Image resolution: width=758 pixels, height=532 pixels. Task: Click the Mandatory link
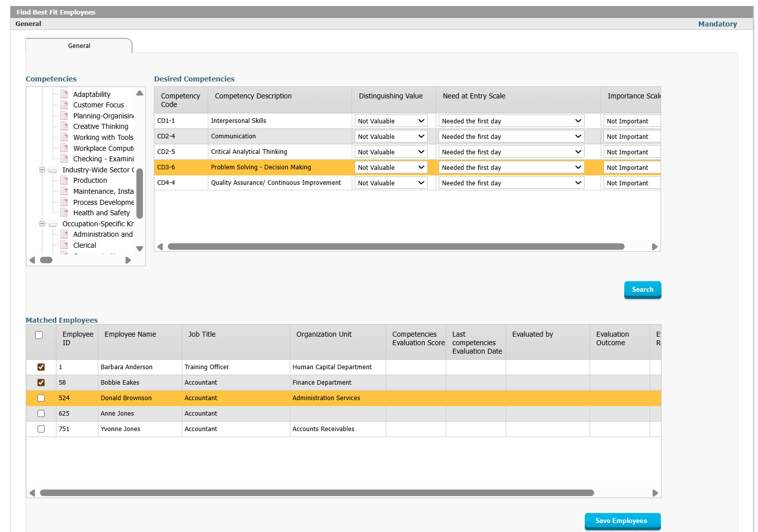pos(718,24)
